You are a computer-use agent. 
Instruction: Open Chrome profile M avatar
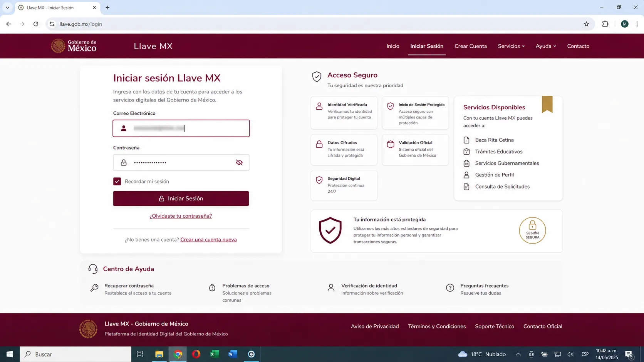(625, 24)
